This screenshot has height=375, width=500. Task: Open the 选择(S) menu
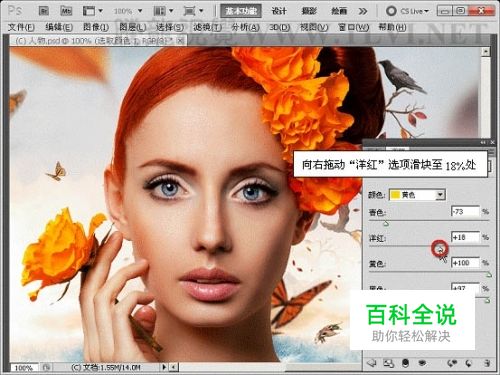[x=170, y=27]
